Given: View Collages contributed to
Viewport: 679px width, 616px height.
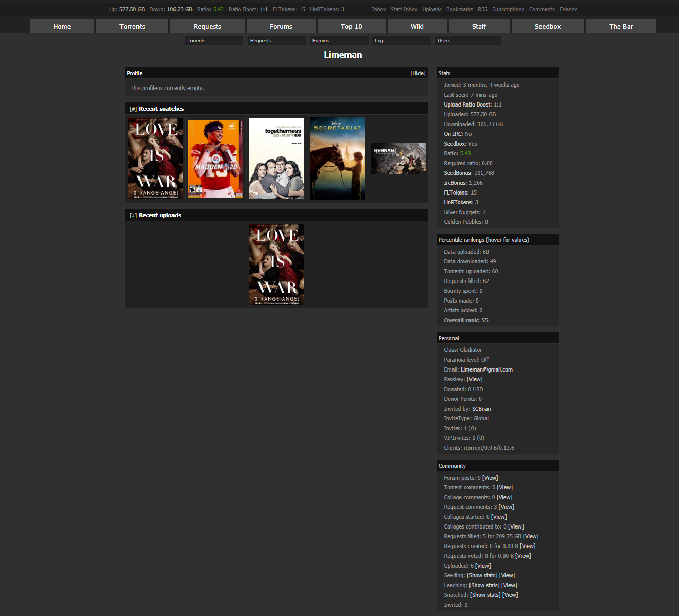Looking at the screenshot, I should (x=516, y=526).
